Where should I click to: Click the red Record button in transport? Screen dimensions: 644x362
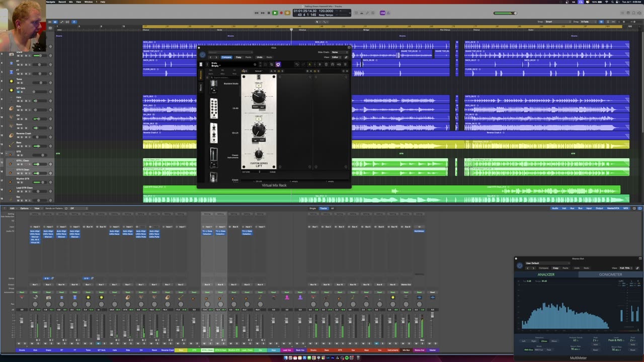[281, 13]
